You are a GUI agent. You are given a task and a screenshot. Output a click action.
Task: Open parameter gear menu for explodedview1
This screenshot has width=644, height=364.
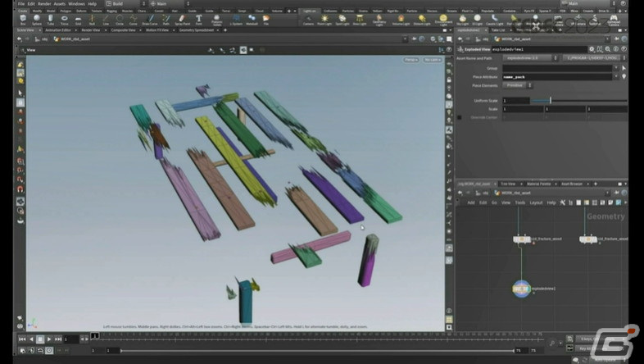[592, 49]
